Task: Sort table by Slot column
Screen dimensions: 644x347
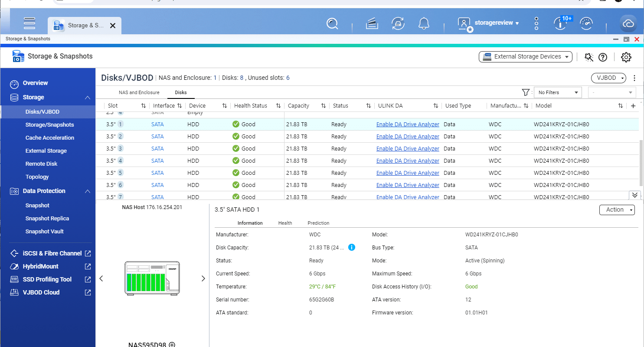Action: (x=144, y=106)
